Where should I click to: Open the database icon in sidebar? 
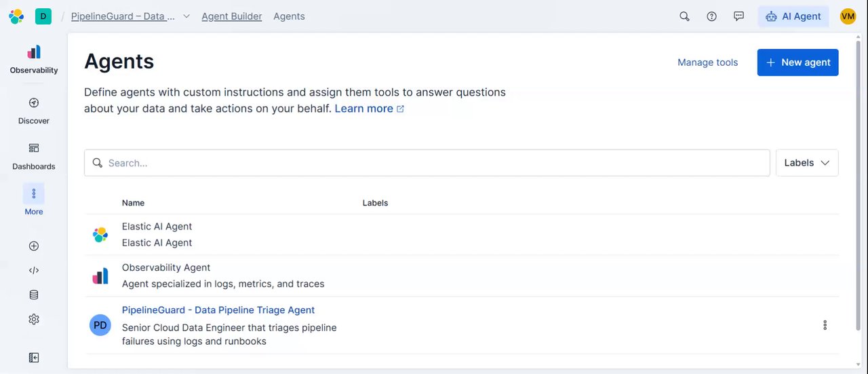34,295
